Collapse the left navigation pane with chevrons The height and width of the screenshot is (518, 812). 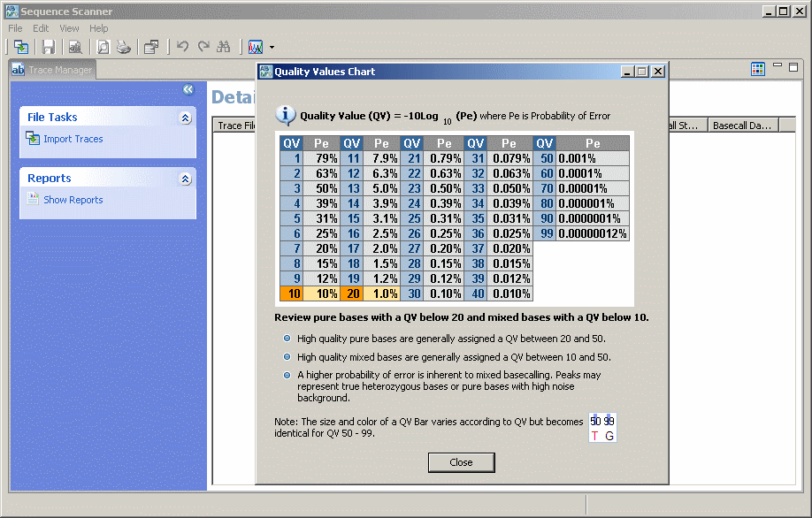tap(188, 89)
